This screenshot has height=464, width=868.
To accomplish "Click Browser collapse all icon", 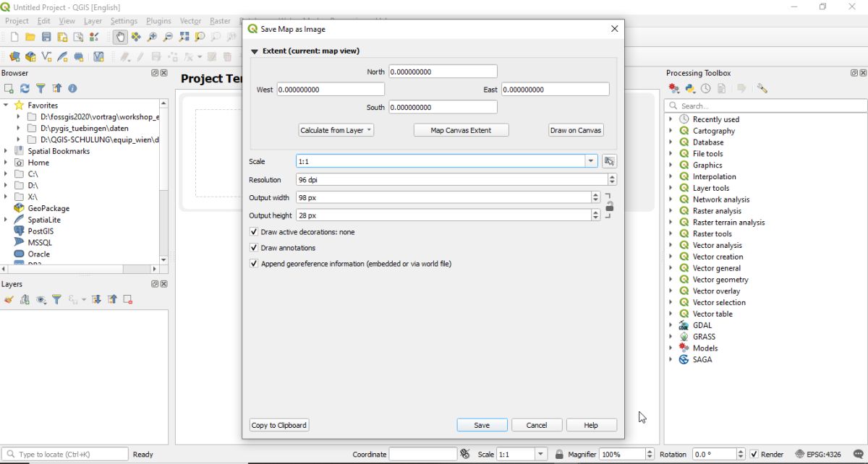I will [56, 88].
